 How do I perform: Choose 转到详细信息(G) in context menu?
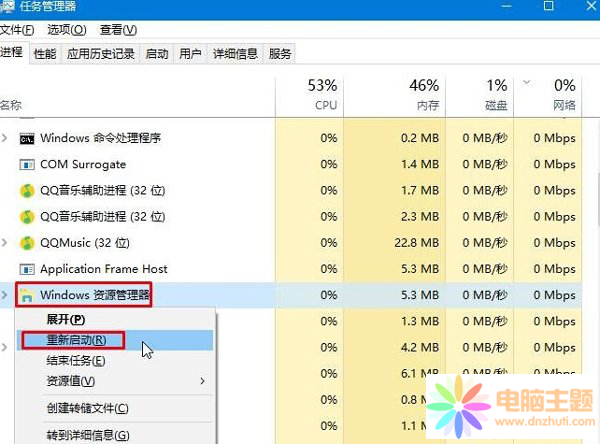(115, 435)
